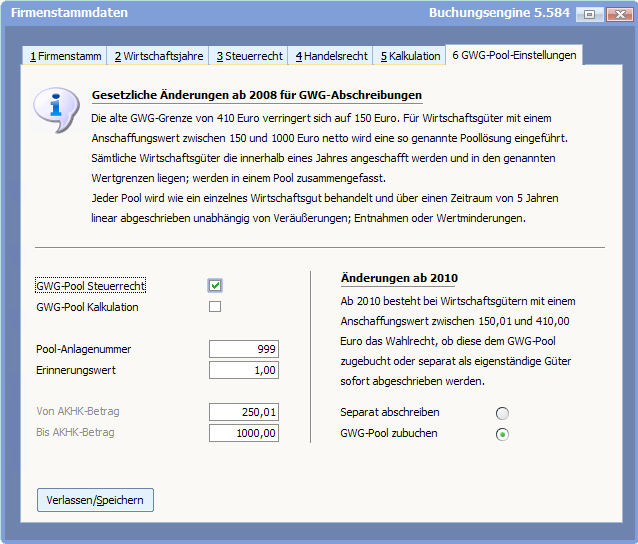Select the Handelsrecht tab
The height and width of the screenshot is (544, 638).
pyautogui.click(x=331, y=56)
